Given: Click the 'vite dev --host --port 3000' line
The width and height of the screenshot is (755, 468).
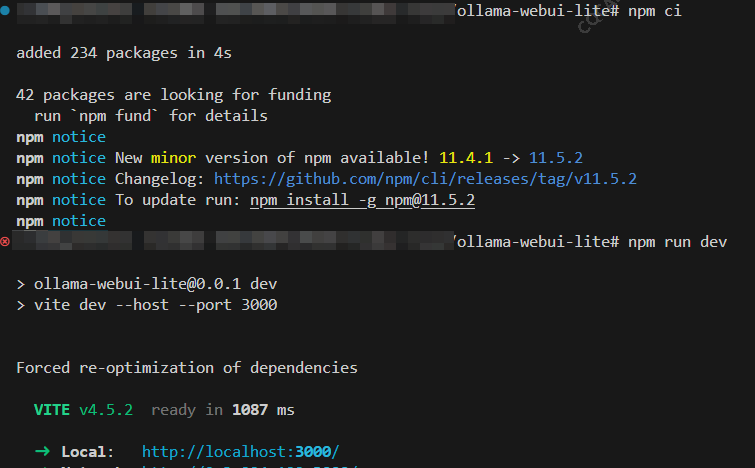Looking at the screenshot, I should 156,305.
